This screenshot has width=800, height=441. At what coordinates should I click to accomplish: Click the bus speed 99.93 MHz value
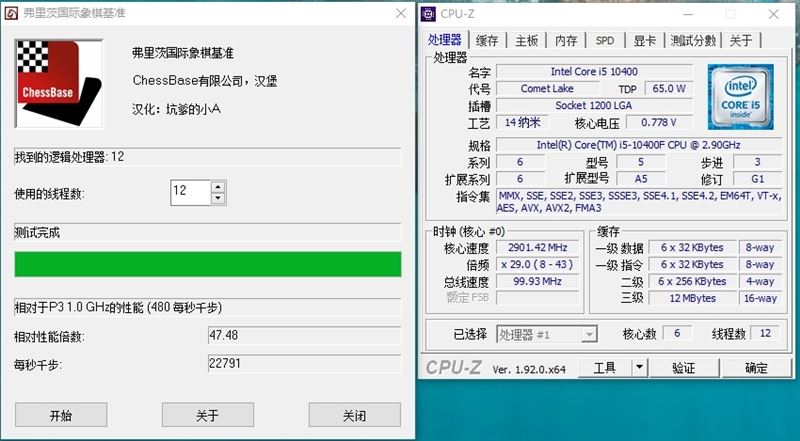tap(538, 281)
